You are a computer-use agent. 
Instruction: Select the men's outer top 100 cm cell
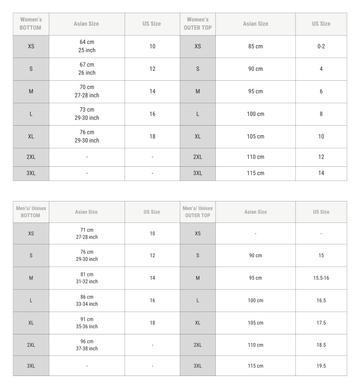255,300
